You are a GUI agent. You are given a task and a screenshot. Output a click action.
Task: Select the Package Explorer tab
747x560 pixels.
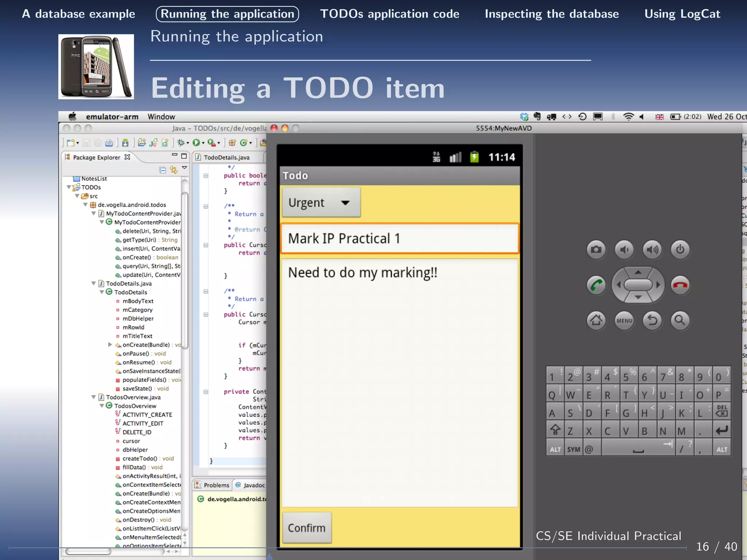(97, 157)
